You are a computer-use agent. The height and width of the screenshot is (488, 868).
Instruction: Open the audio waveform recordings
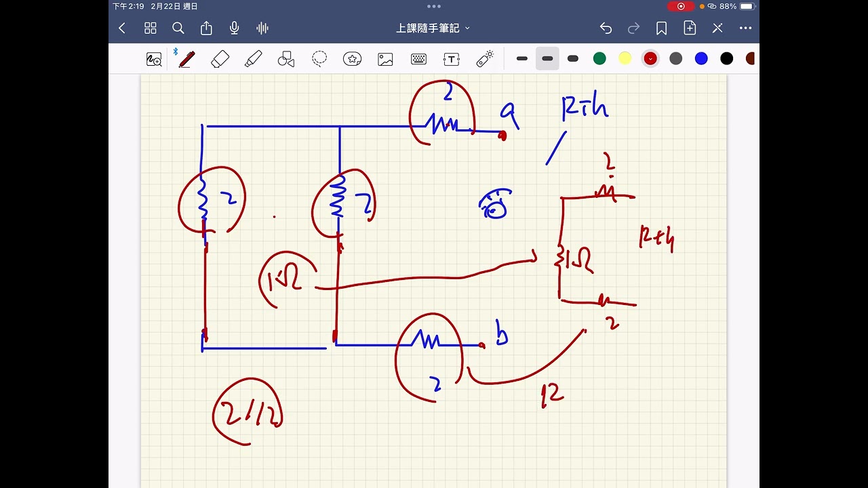[262, 28]
